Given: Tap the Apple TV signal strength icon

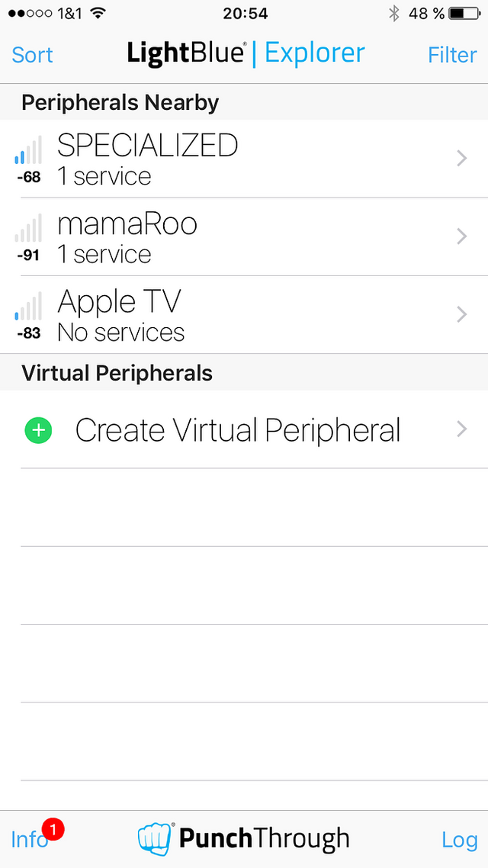Looking at the screenshot, I should coord(28,306).
